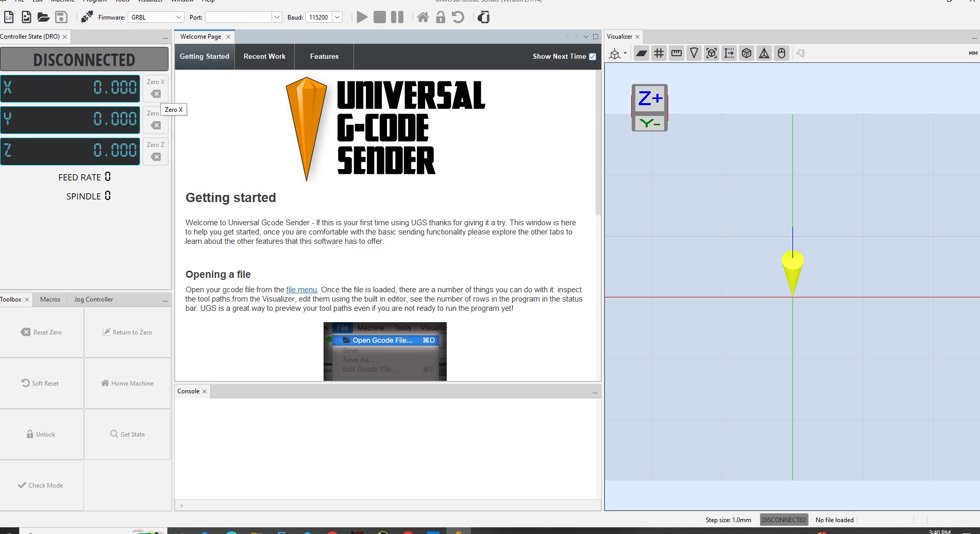Open the Firmware GRBL dropdown
Screen dimensions: 980x534
tap(156, 17)
